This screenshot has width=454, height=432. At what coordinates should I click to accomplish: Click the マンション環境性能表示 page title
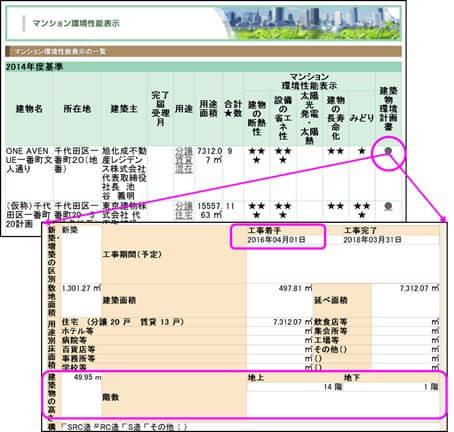click(x=76, y=23)
